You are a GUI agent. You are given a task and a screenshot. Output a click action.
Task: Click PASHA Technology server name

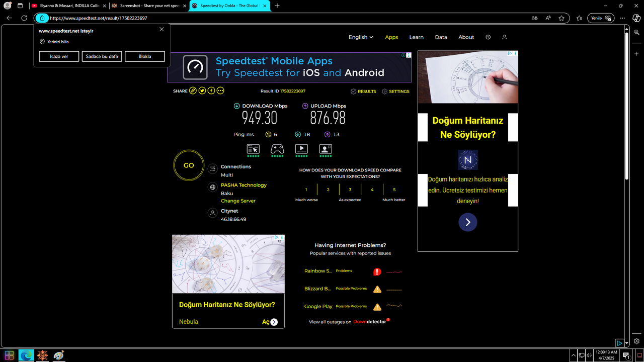(x=244, y=185)
